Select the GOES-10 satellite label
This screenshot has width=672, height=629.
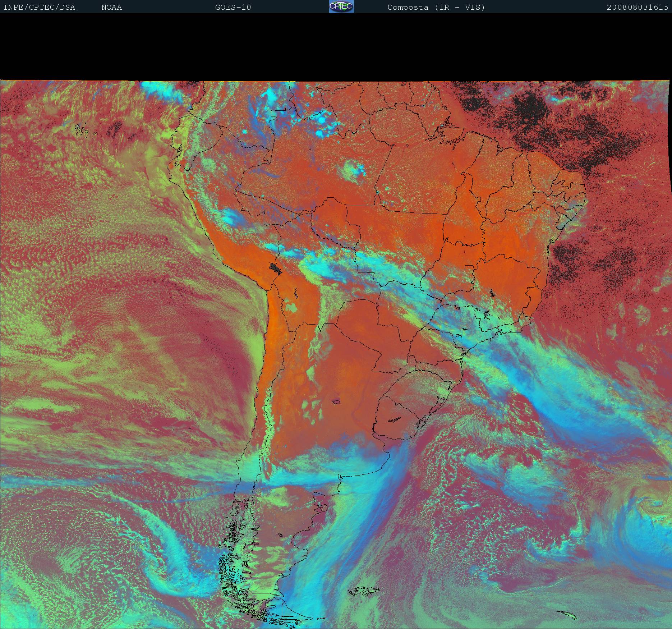pyautogui.click(x=233, y=8)
